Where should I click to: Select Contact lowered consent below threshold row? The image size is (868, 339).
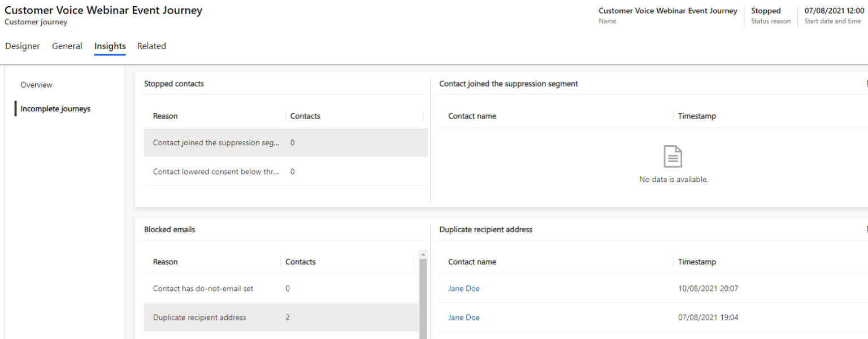tap(216, 172)
